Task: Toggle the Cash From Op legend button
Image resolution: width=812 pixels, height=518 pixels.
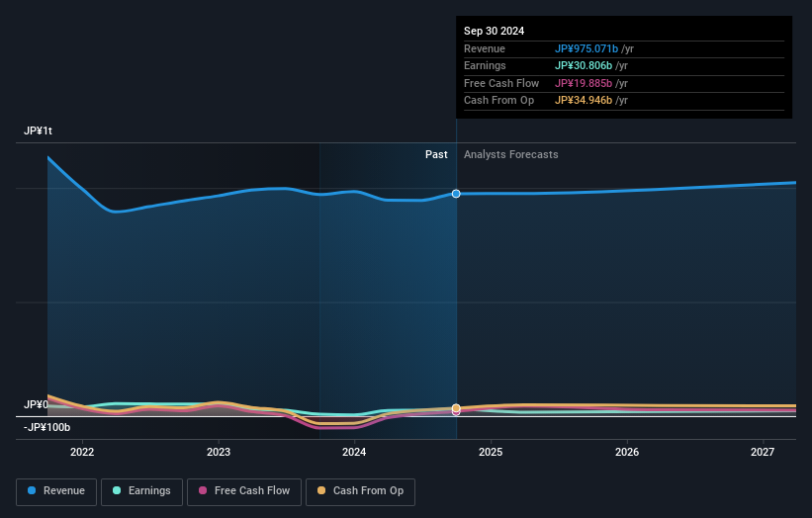Action: click(x=360, y=491)
